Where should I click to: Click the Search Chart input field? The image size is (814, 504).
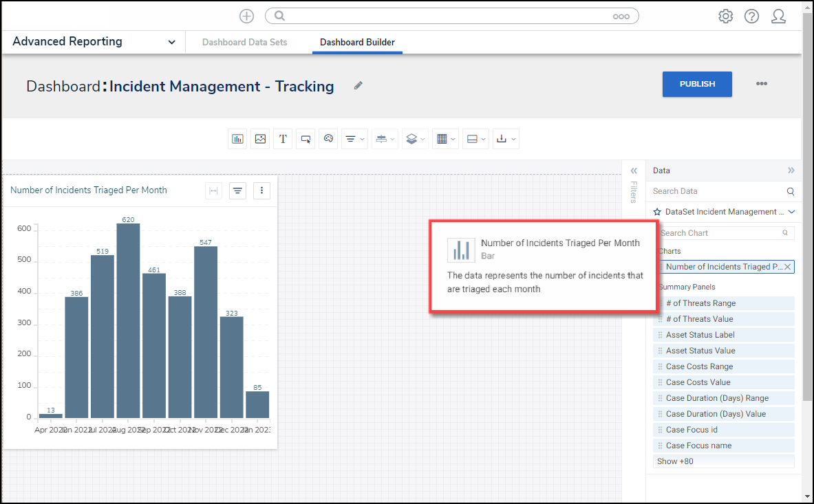[719, 233]
